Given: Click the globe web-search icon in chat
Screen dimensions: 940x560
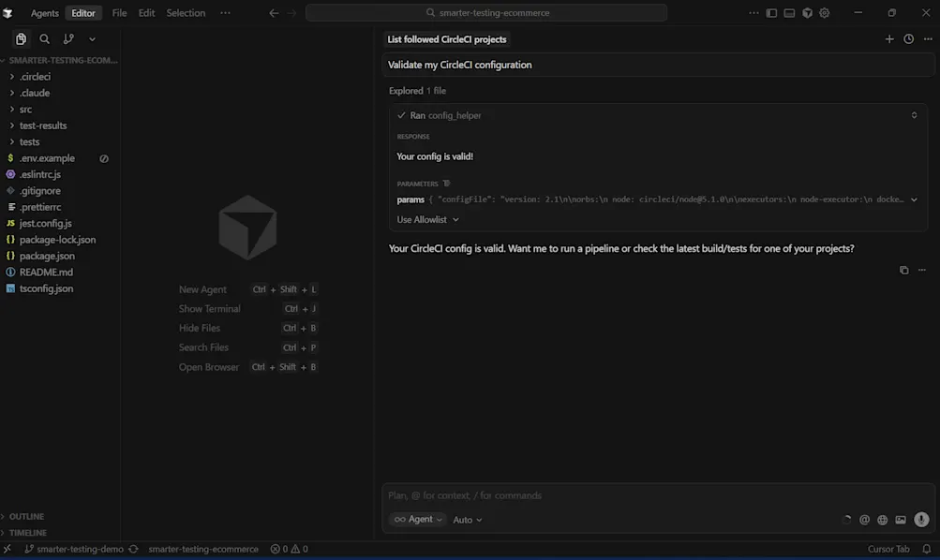Looking at the screenshot, I should [882, 519].
